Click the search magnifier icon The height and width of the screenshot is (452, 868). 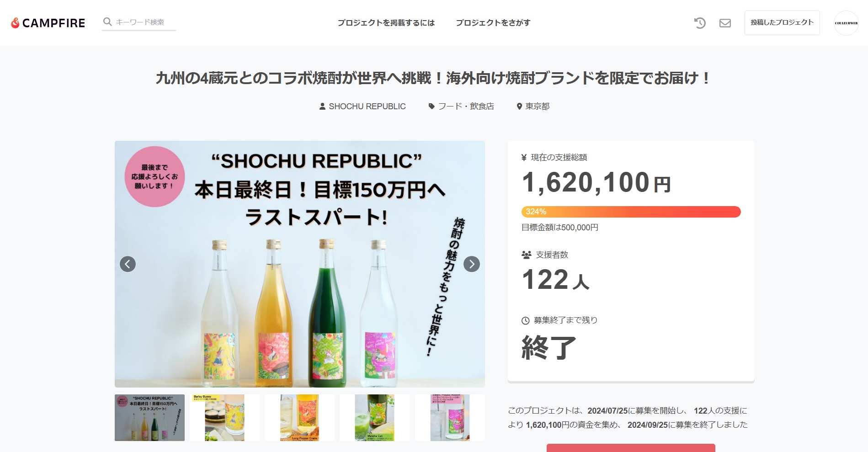[107, 21]
